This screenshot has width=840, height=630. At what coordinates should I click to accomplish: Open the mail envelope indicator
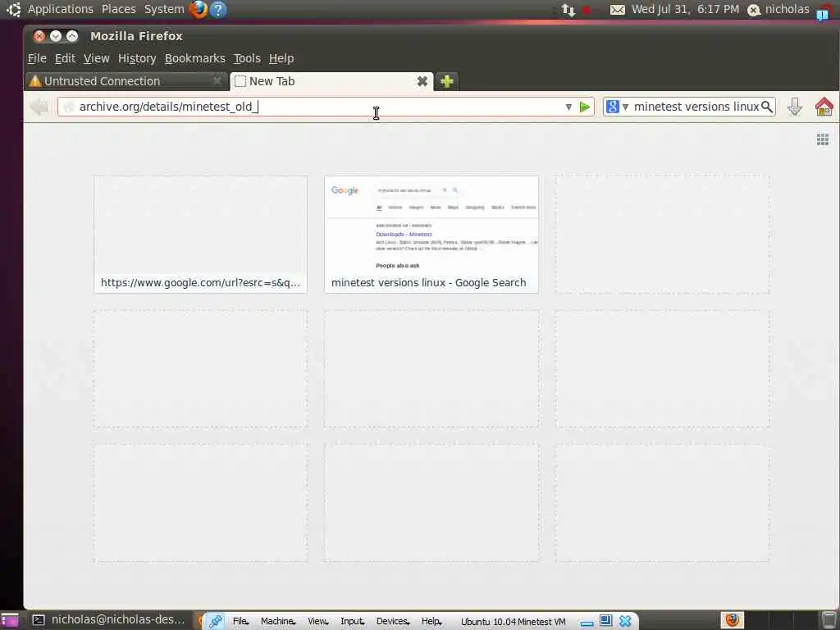click(x=618, y=10)
